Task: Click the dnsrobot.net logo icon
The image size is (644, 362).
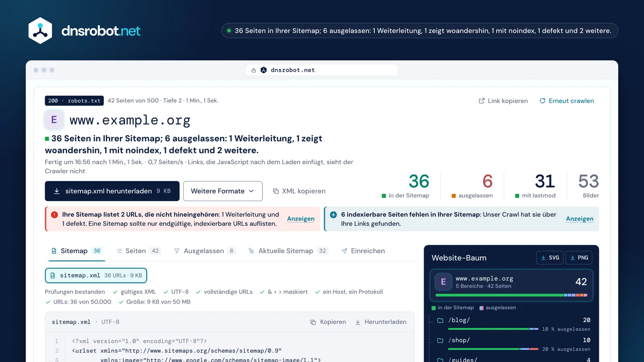Action: [x=40, y=31]
